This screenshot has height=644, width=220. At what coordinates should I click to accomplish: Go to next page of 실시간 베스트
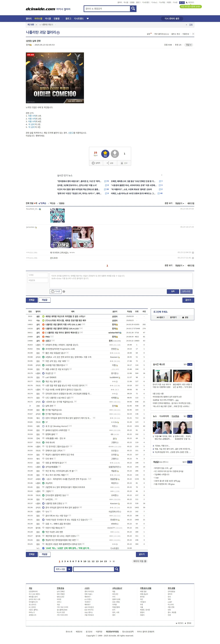191,365
